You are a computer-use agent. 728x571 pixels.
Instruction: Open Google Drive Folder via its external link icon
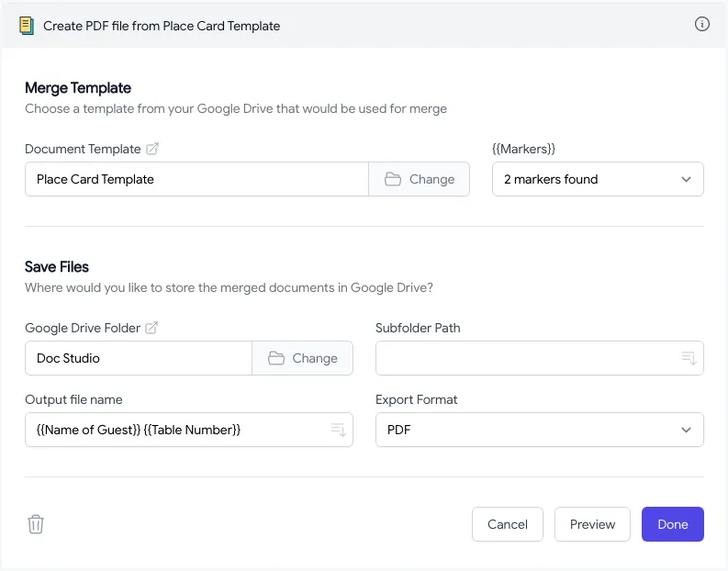point(151,328)
